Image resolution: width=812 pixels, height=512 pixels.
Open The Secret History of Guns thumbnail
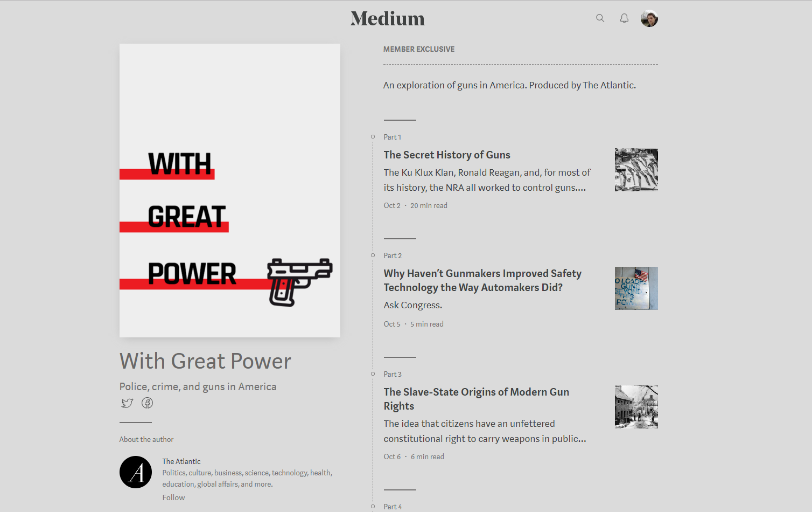636,170
